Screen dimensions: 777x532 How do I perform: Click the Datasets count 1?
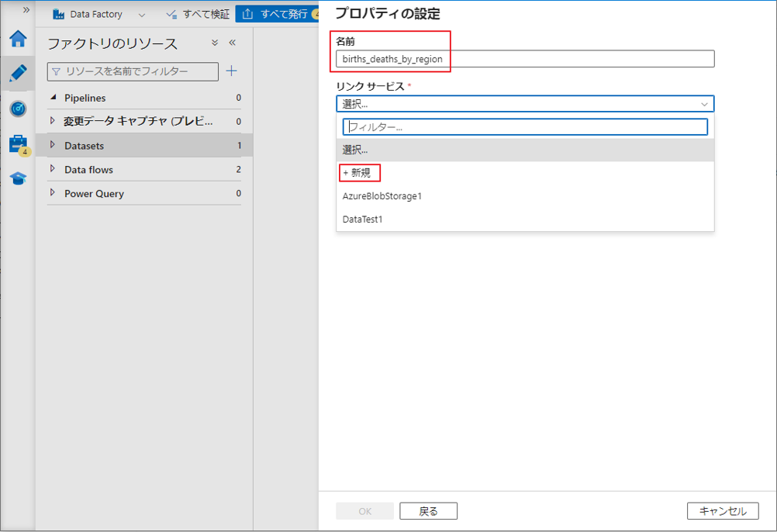pyautogui.click(x=239, y=146)
